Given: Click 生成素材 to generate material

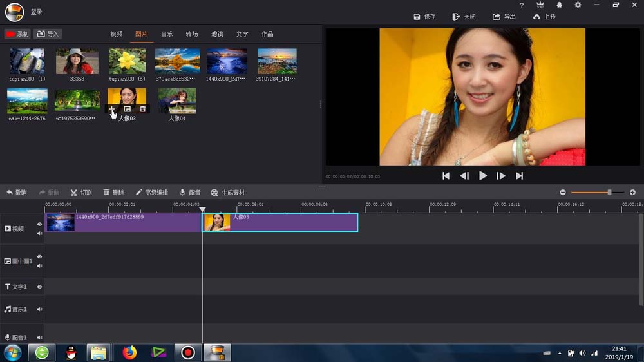Looking at the screenshot, I should point(227,193).
